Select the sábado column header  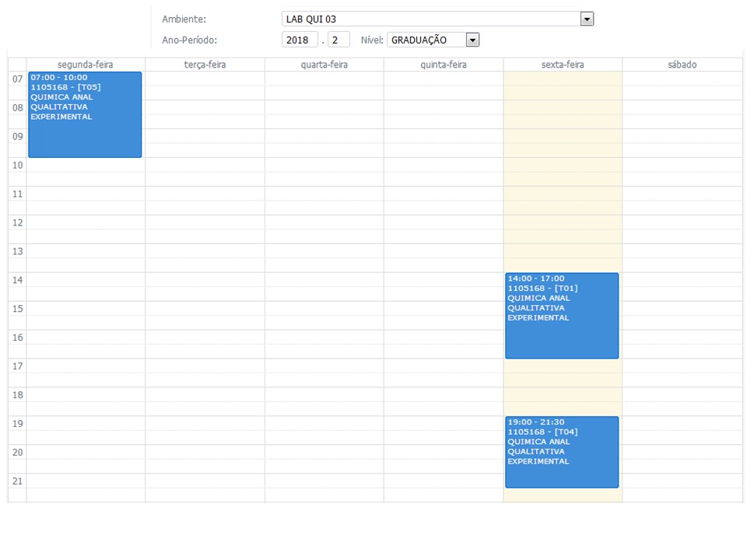tap(682, 65)
